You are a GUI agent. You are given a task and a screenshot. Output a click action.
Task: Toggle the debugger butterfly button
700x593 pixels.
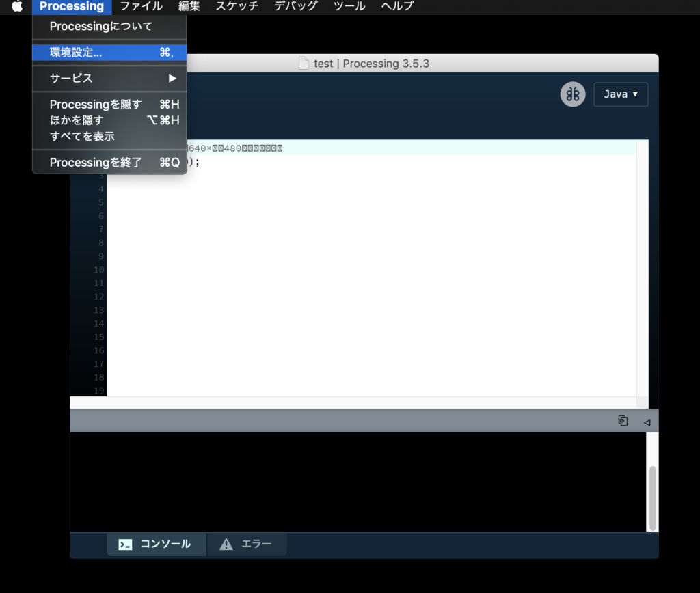coord(573,94)
